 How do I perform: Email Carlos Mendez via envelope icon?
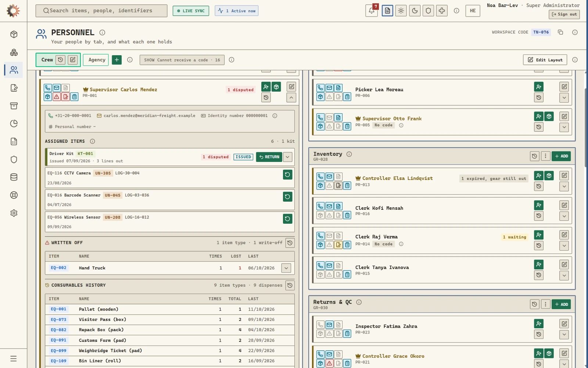57,88
